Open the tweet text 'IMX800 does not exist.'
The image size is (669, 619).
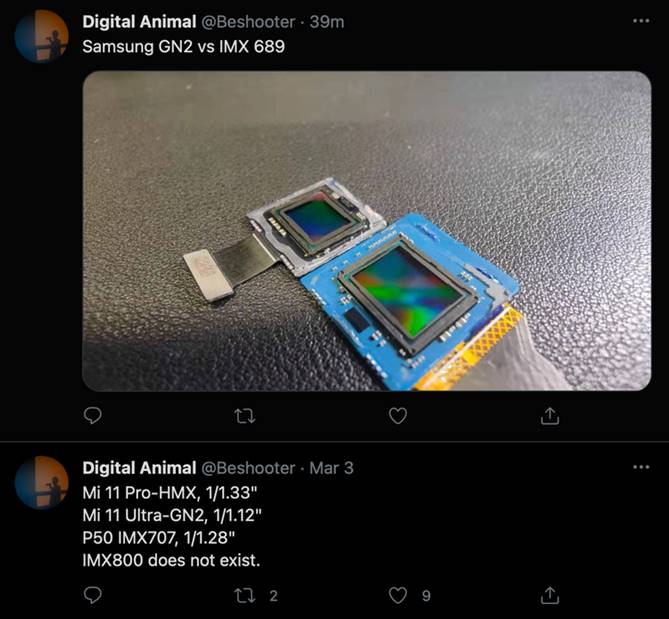(171, 560)
